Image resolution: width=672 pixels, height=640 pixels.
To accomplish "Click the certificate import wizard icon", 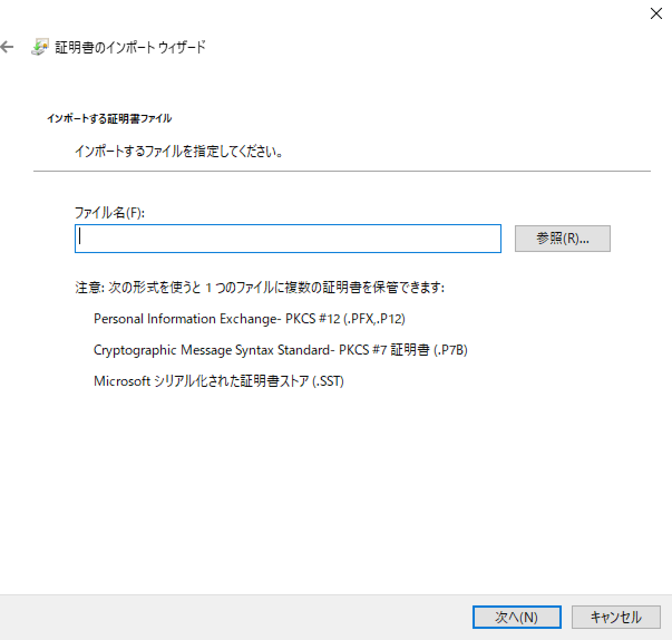I will (40, 47).
